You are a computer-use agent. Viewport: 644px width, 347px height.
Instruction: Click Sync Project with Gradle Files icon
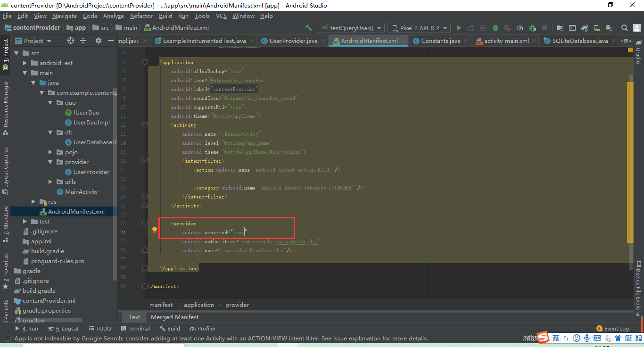coord(585,28)
